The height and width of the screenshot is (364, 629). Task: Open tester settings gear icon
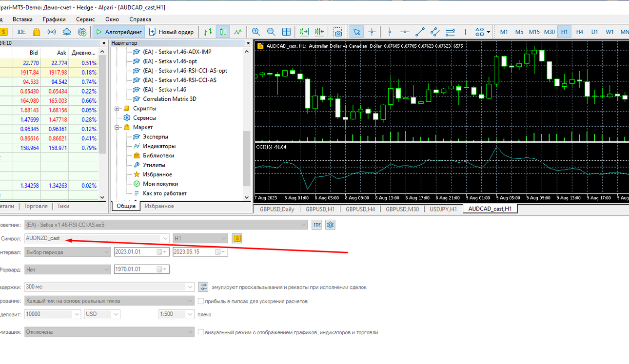pos(331,225)
